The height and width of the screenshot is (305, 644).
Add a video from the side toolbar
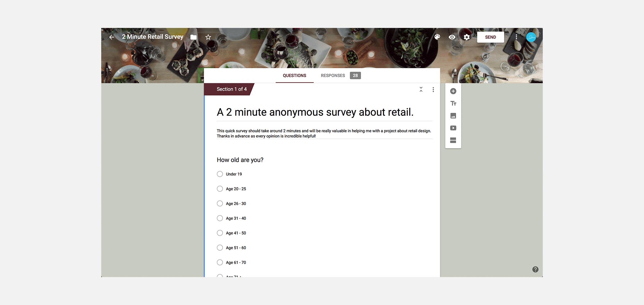453,128
